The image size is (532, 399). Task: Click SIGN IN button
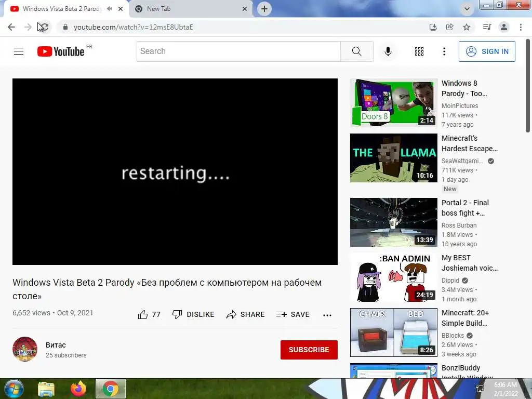point(487,51)
